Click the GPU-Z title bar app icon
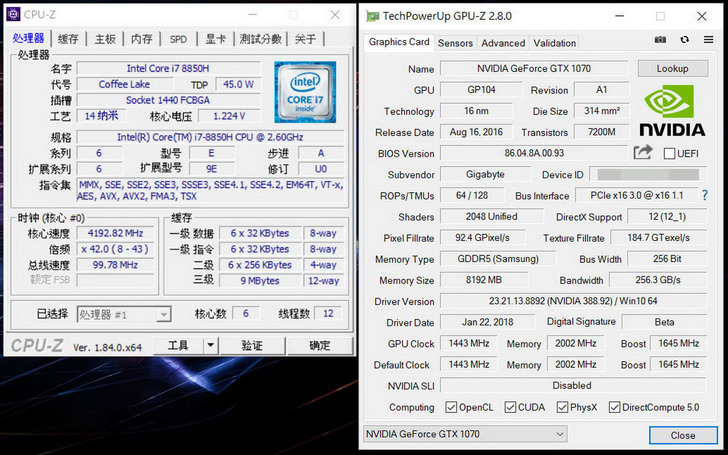 [x=373, y=16]
